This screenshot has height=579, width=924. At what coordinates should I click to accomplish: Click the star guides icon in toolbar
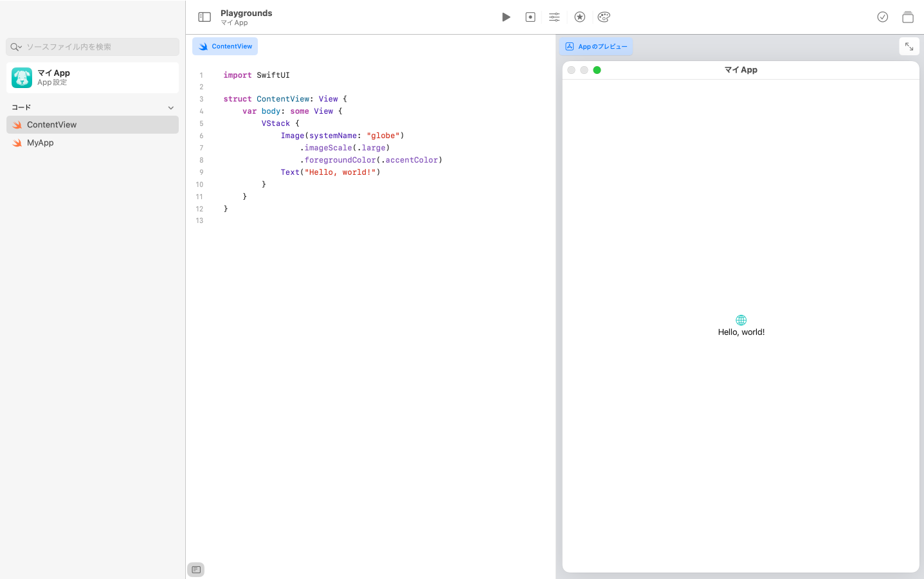579,17
